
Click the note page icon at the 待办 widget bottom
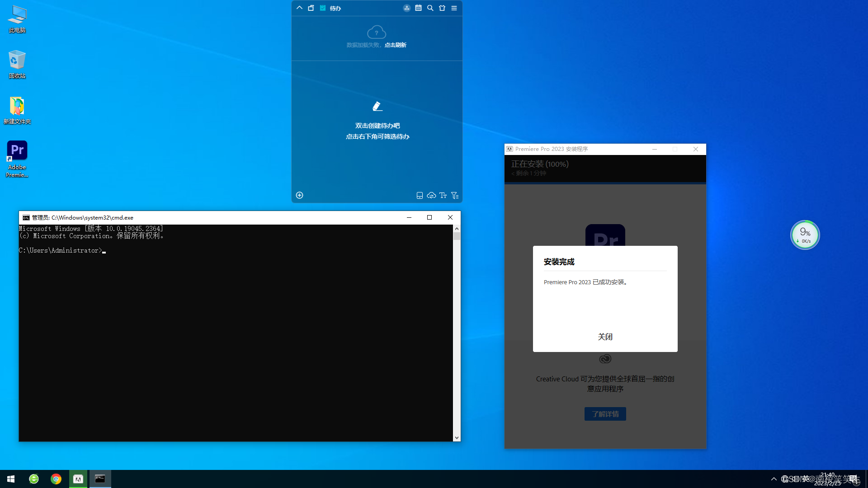[x=420, y=195]
